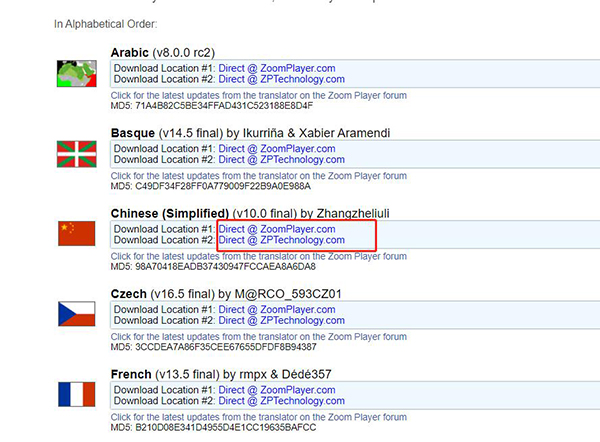
Task: Click 'Download Location #1:' label under Basque
Action: pyautogui.click(x=165, y=148)
